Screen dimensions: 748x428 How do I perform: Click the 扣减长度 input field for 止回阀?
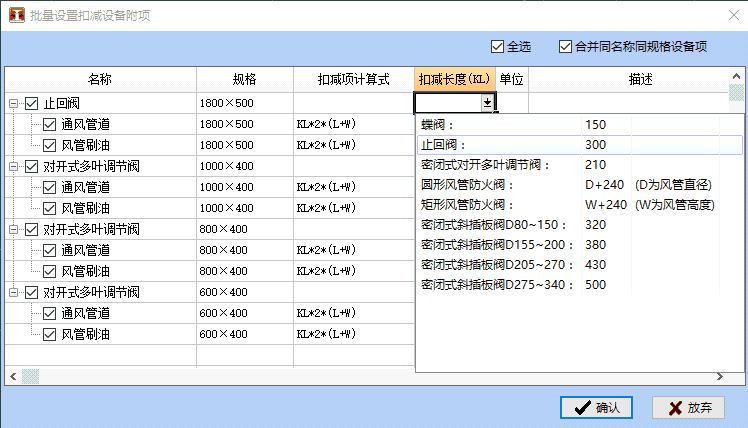coord(447,103)
